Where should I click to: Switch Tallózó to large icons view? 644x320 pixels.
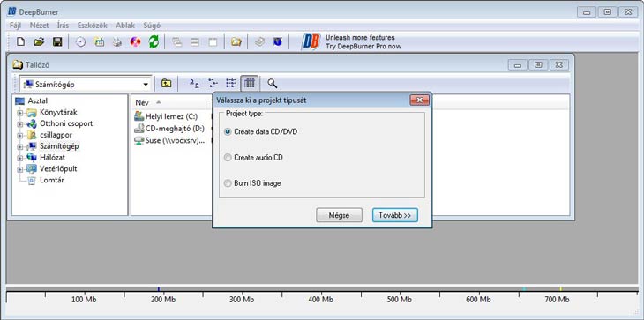point(194,83)
